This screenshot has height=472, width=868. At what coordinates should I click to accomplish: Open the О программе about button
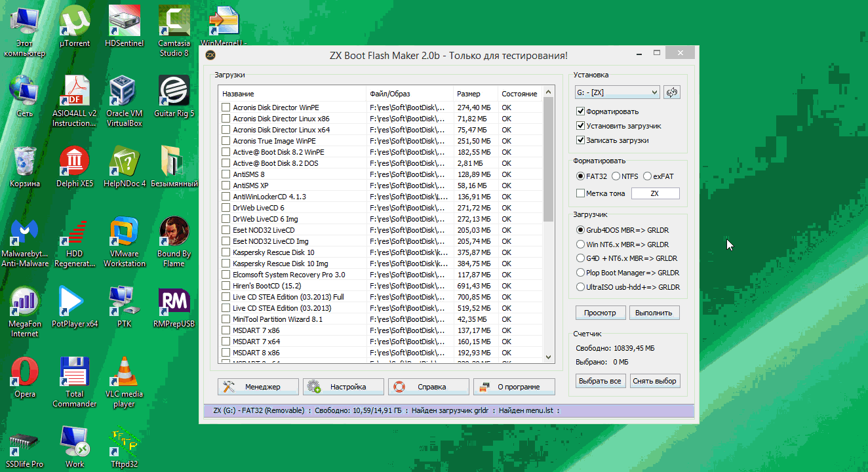pos(514,387)
